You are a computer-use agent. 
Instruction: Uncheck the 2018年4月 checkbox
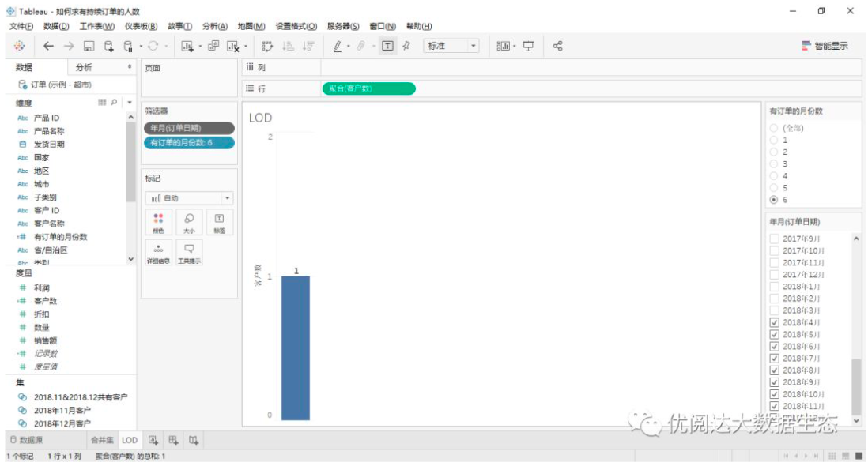(775, 322)
